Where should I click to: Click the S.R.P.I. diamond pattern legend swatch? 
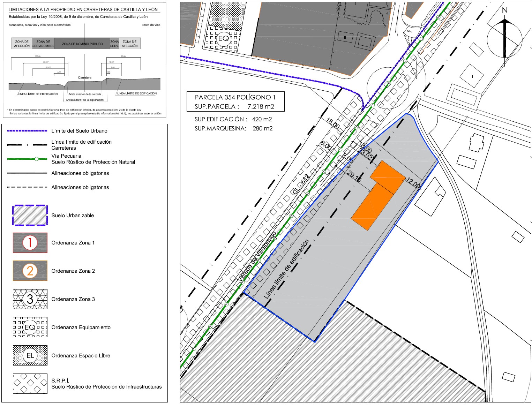click(30, 384)
